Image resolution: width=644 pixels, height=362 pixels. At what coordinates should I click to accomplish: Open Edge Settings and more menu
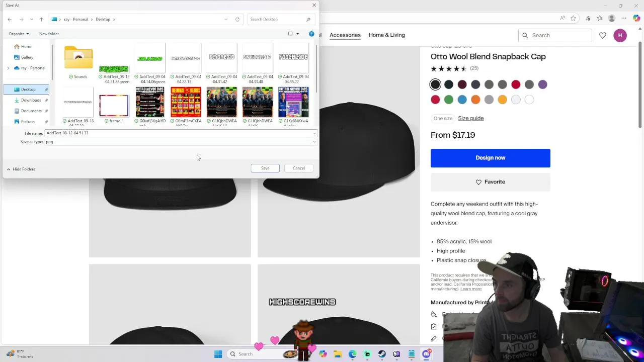624,19
